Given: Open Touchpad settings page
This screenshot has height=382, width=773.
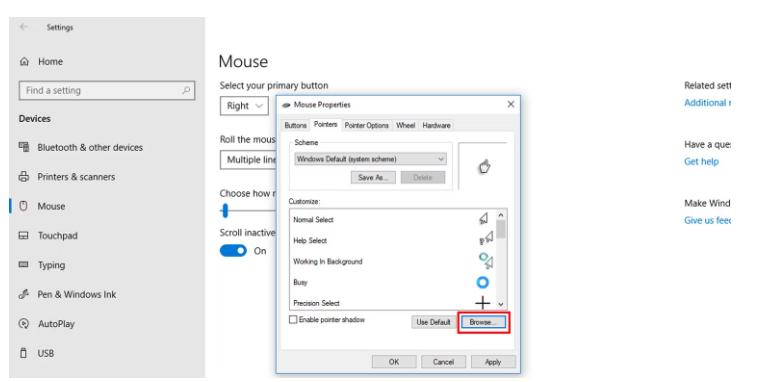Looking at the screenshot, I should point(58,236).
